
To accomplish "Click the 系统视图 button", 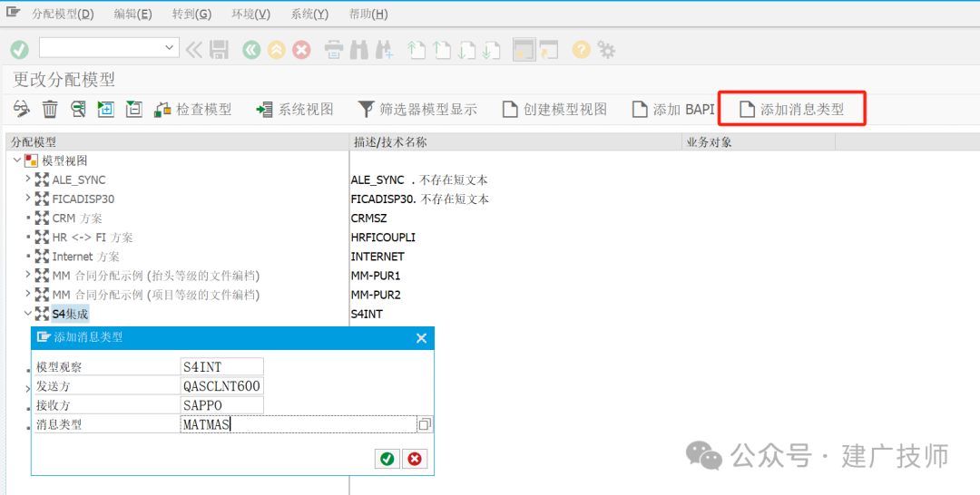I will tap(295, 109).
